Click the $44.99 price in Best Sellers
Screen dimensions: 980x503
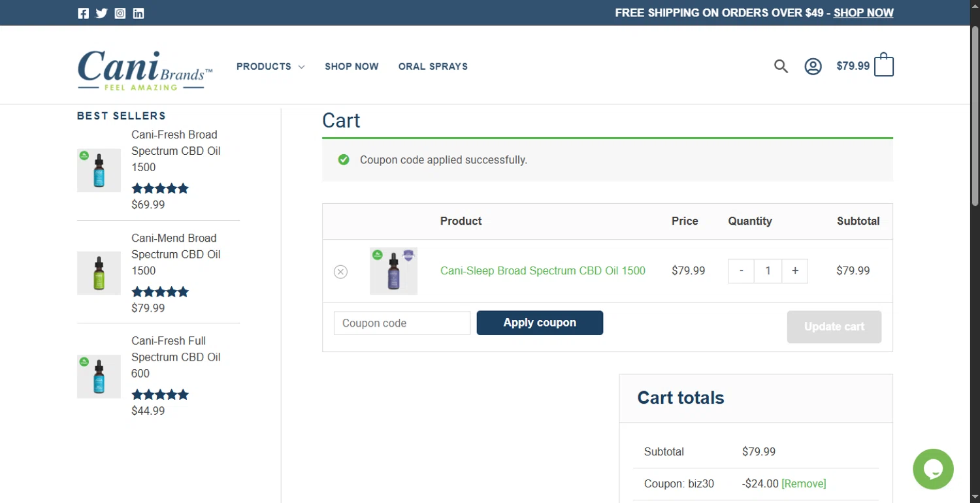tap(148, 411)
